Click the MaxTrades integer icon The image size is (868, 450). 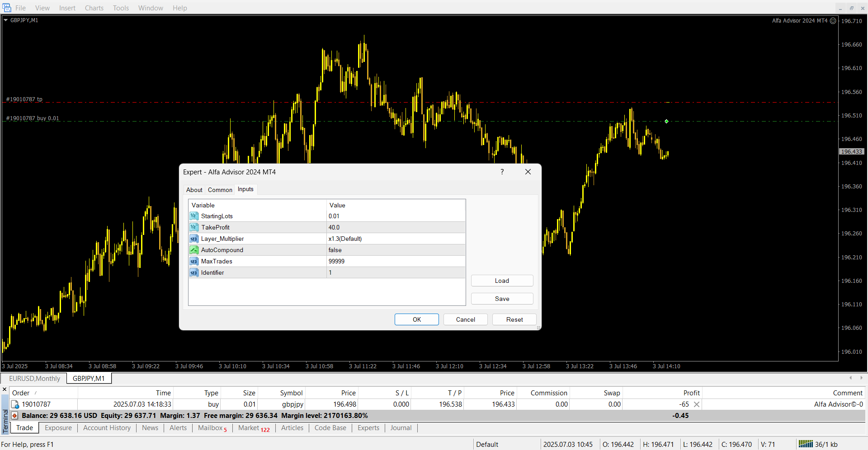pyautogui.click(x=194, y=261)
